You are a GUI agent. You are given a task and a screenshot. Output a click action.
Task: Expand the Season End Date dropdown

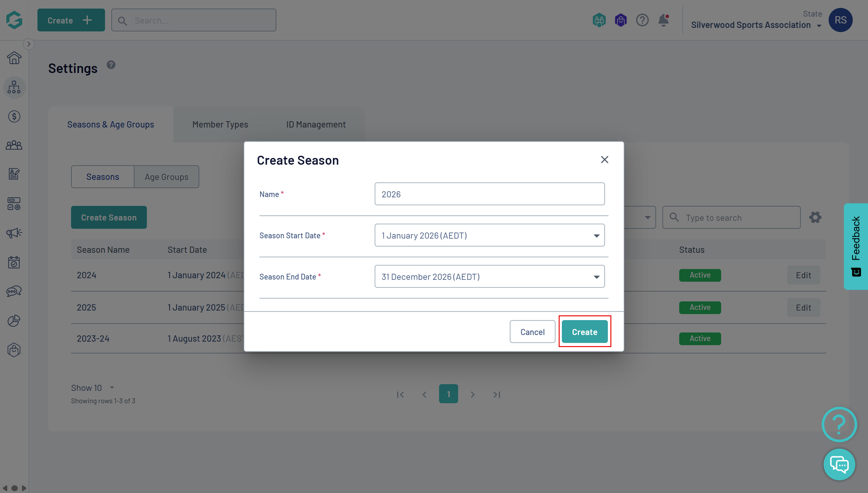point(490,277)
